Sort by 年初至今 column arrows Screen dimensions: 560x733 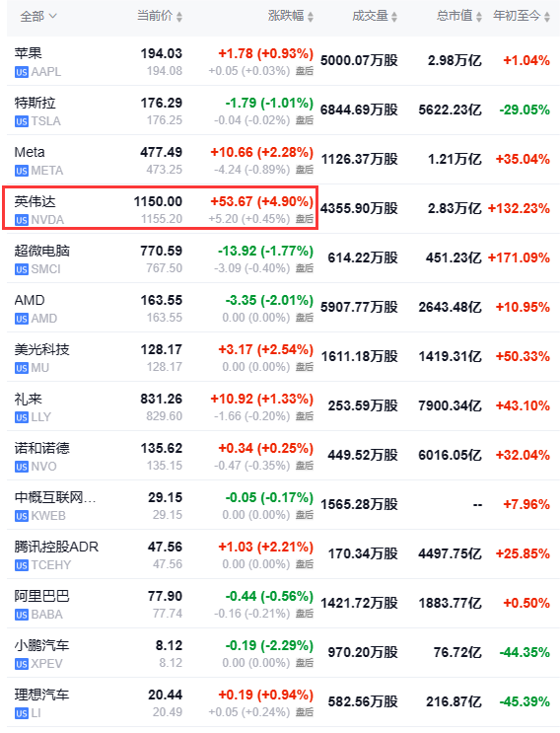point(547,17)
